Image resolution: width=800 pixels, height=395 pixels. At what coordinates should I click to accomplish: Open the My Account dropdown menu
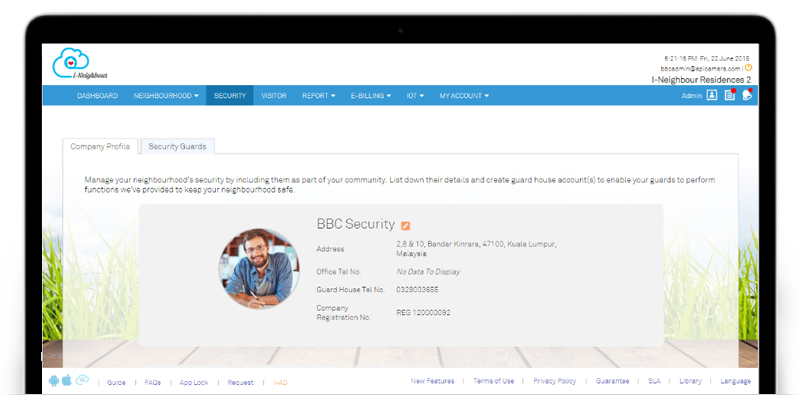click(464, 95)
